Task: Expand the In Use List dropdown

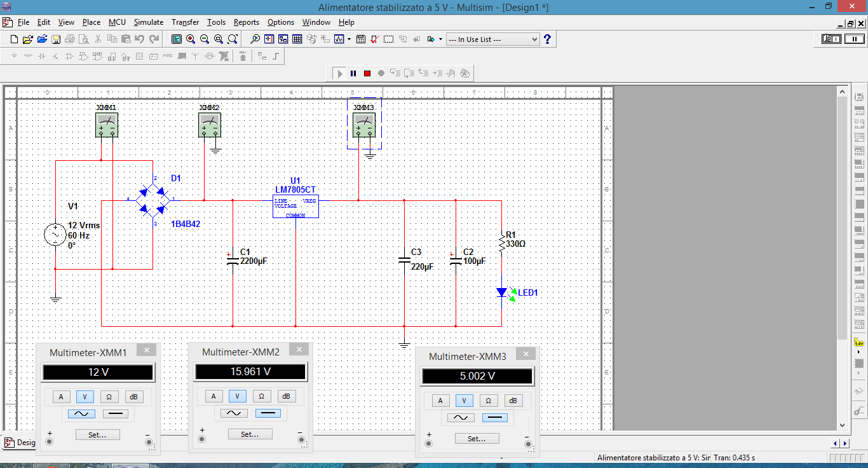Action: click(x=534, y=39)
